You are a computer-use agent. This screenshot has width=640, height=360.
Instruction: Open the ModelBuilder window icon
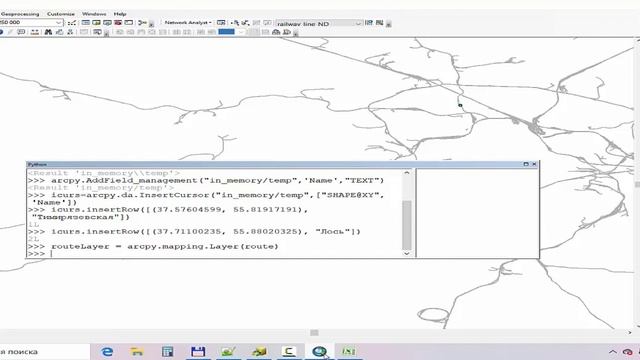[x=142, y=22]
